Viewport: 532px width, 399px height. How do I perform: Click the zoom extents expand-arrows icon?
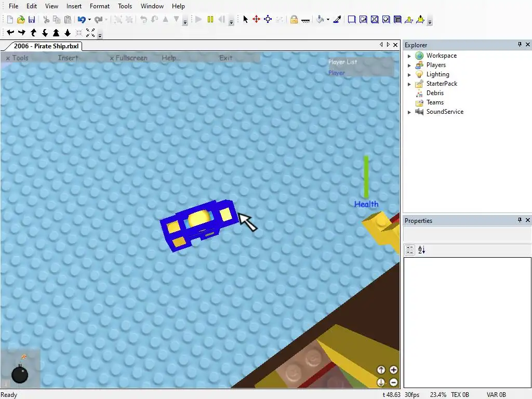coord(90,33)
